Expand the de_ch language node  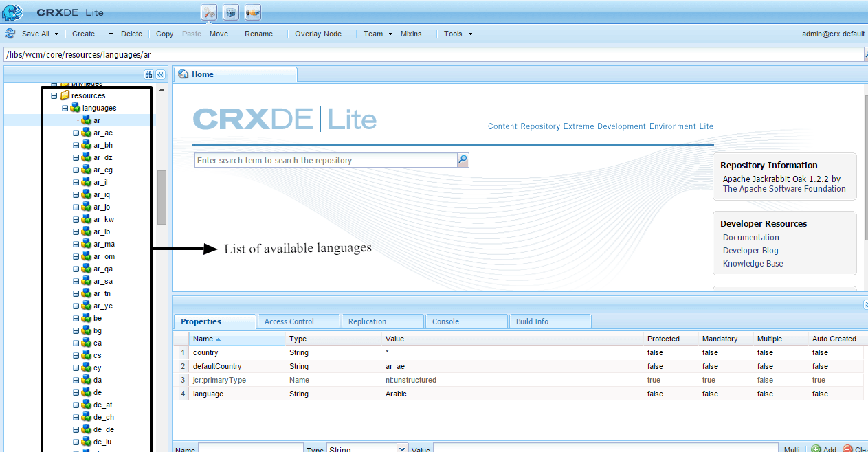tap(76, 418)
